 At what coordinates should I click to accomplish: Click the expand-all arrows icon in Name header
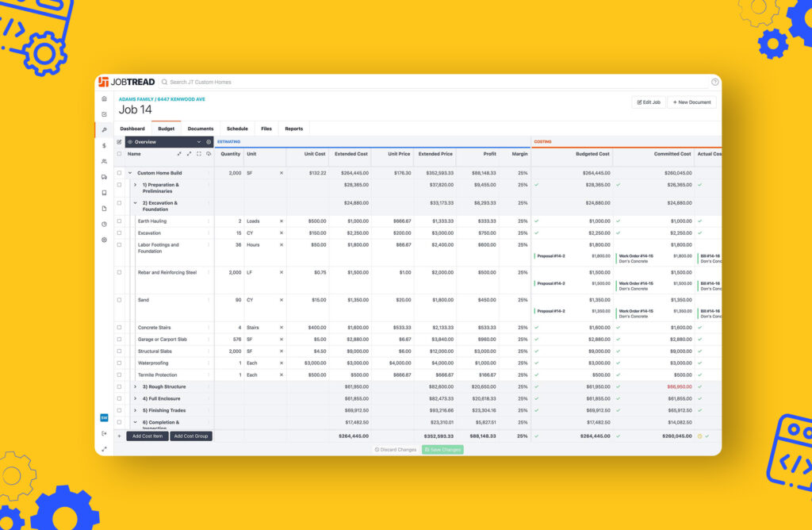(x=189, y=154)
